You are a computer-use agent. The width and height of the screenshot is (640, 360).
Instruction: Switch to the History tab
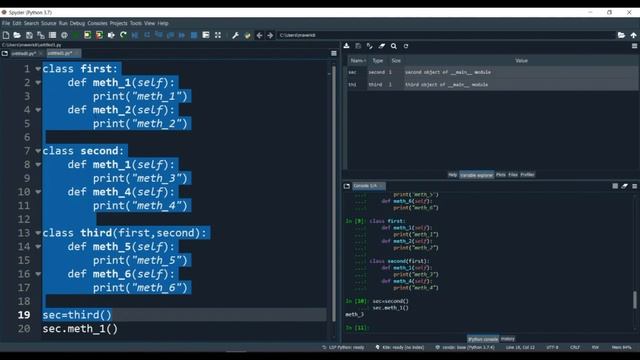(508, 339)
